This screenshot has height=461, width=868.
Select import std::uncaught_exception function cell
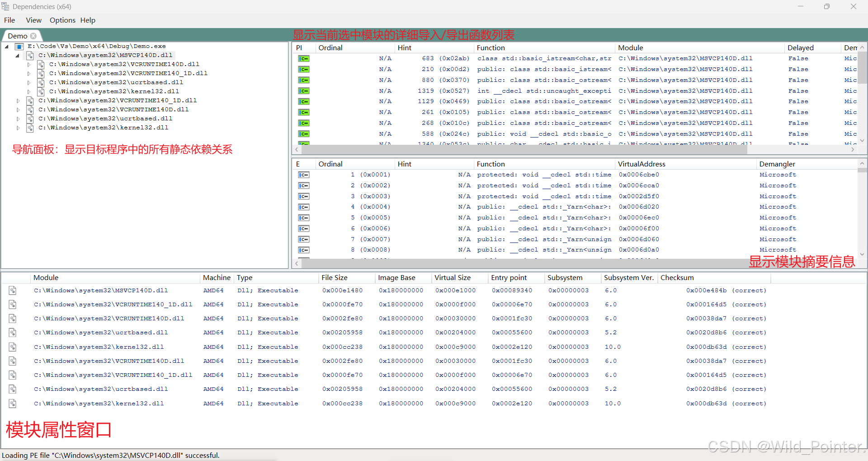[544, 91]
